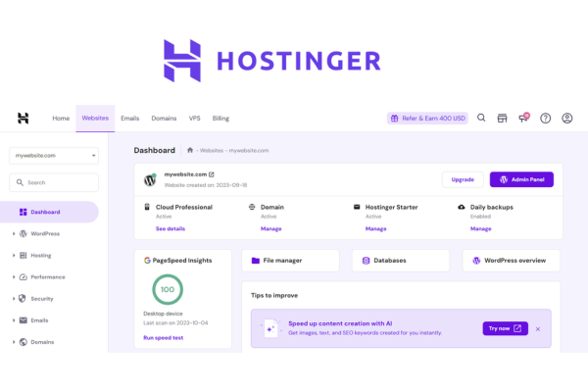The height and width of the screenshot is (392, 588).
Task: Expand the Emails sidebar section arrow
Action: pyautogui.click(x=14, y=320)
